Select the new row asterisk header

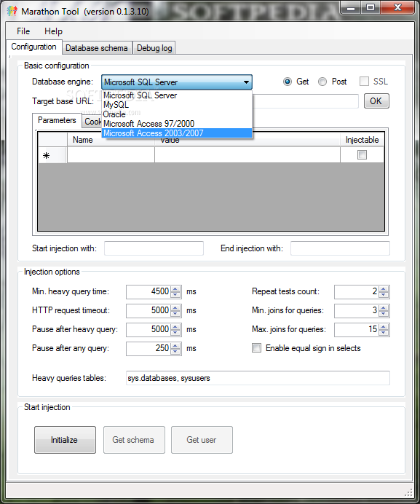(x=52, y=155)
